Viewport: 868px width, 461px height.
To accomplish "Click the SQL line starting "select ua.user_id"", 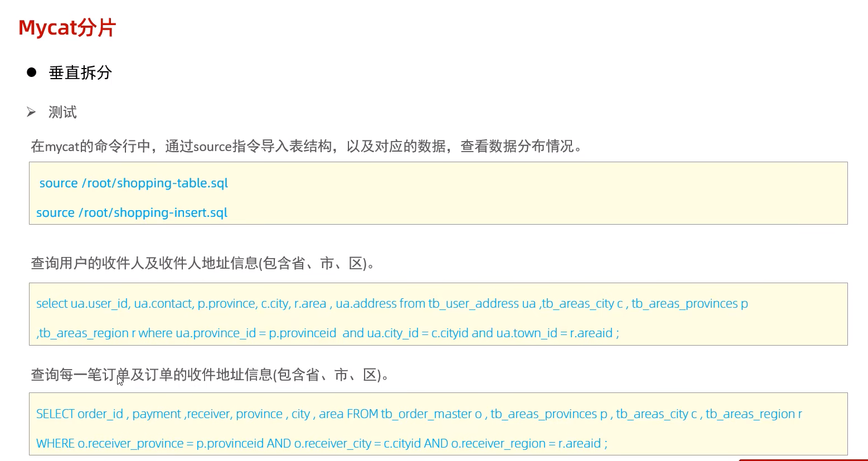I will coord(392,303).
